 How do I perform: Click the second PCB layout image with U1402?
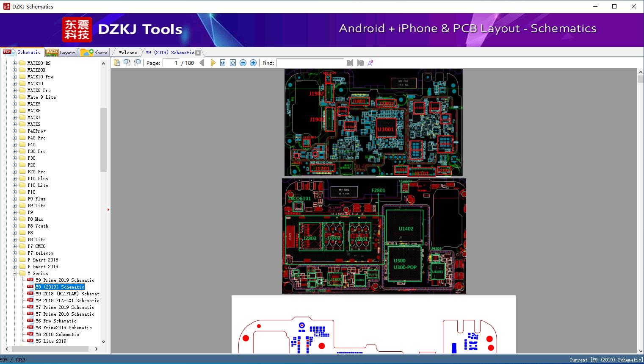[x=374, y=236]
